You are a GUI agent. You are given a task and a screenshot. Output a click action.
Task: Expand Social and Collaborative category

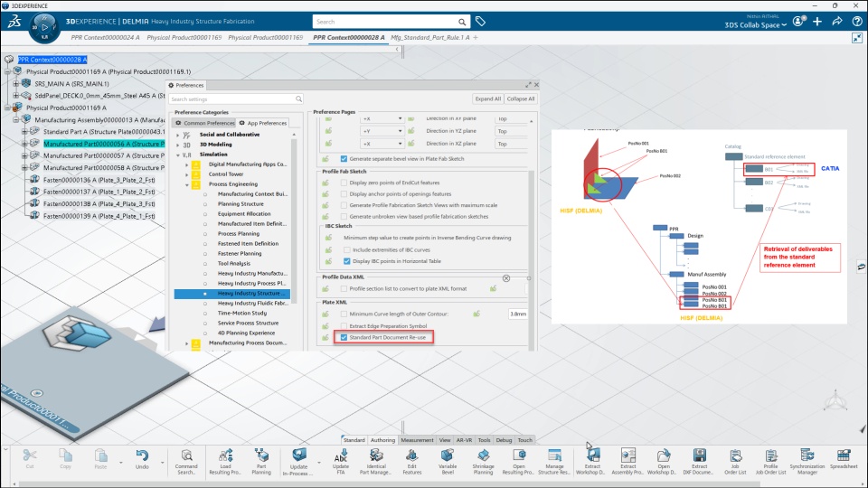[178, 135]
